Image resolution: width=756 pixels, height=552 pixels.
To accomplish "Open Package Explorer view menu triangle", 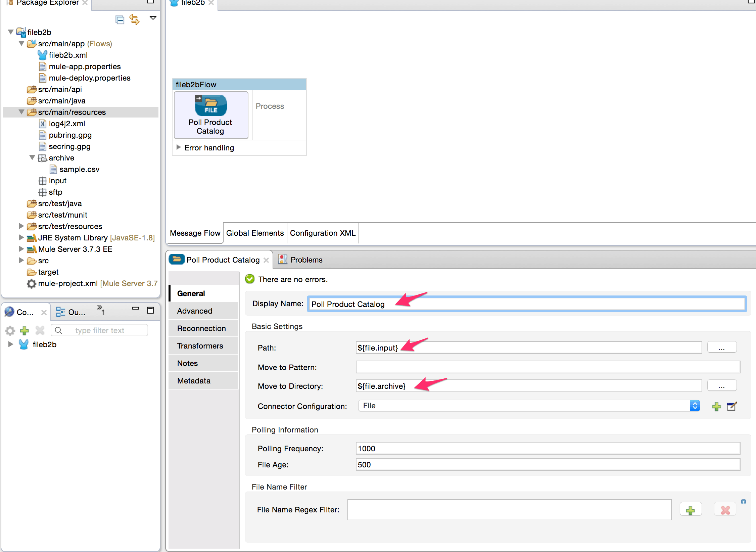I will [x=153, y=18].
